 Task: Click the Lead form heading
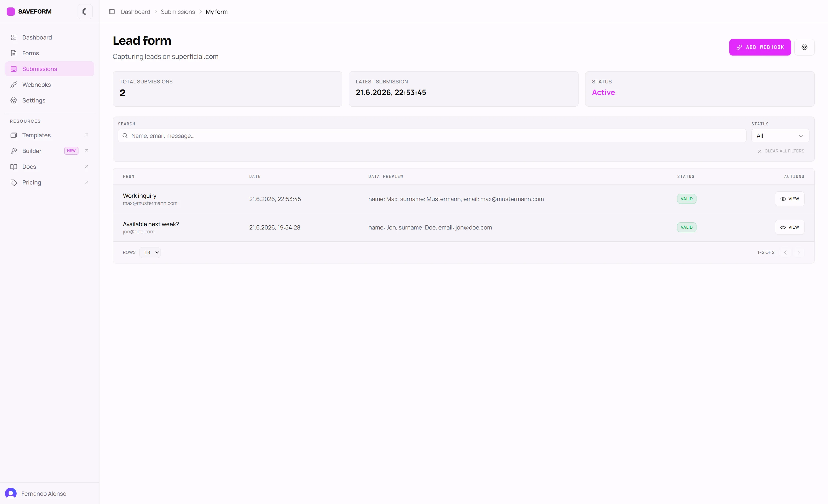coord(142,41)
